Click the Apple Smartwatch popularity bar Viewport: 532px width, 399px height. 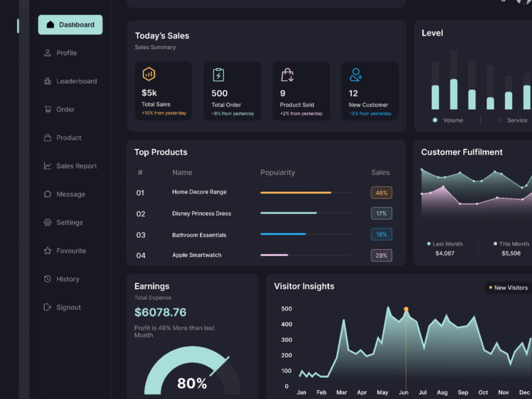point(305,255)
